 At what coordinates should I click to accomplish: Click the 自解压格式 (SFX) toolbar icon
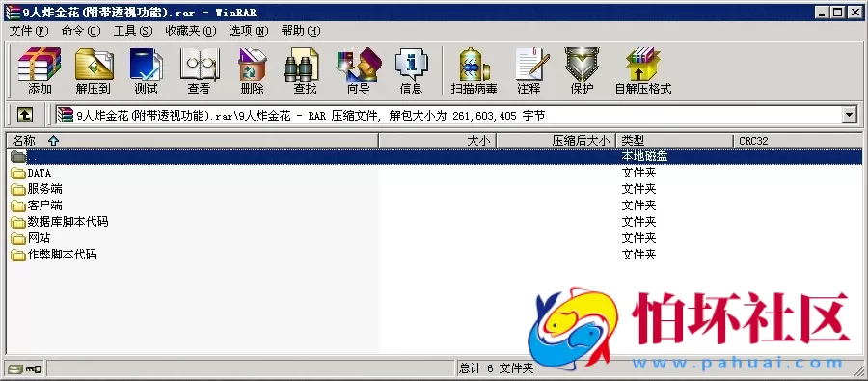[x=643, y=70]
